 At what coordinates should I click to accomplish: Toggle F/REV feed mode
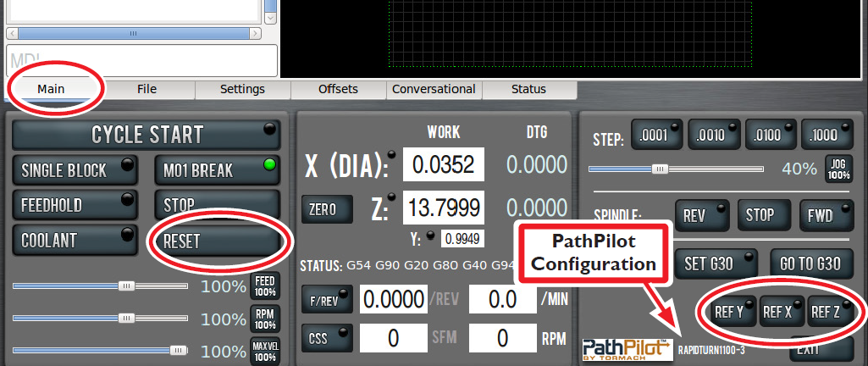point(327,299)
